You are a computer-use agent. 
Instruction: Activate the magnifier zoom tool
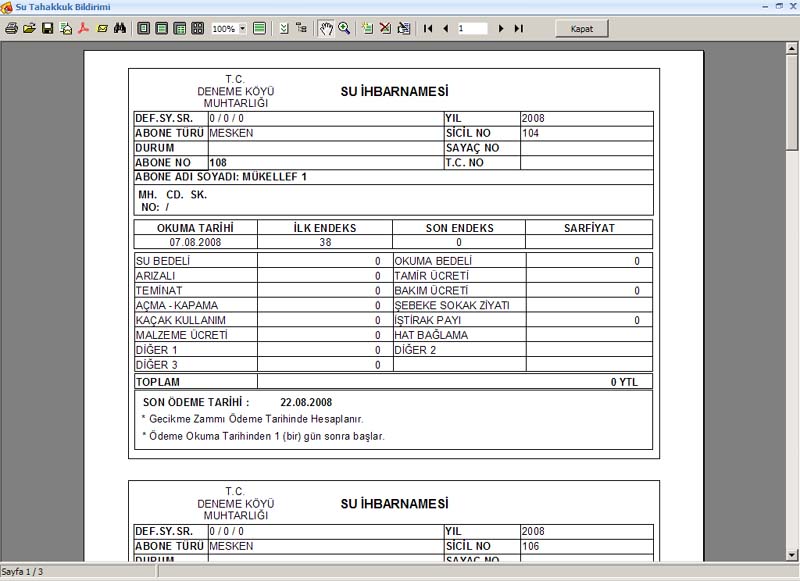click(x=344, y=29)
